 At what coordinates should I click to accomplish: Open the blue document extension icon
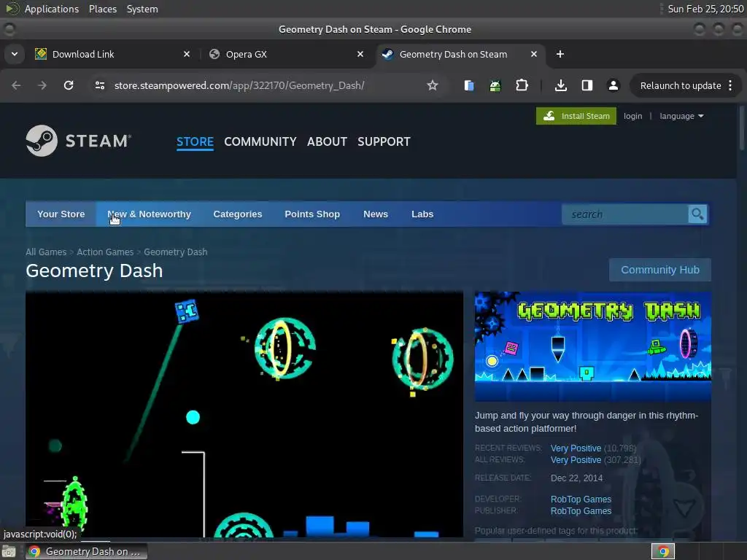point(469,85)
